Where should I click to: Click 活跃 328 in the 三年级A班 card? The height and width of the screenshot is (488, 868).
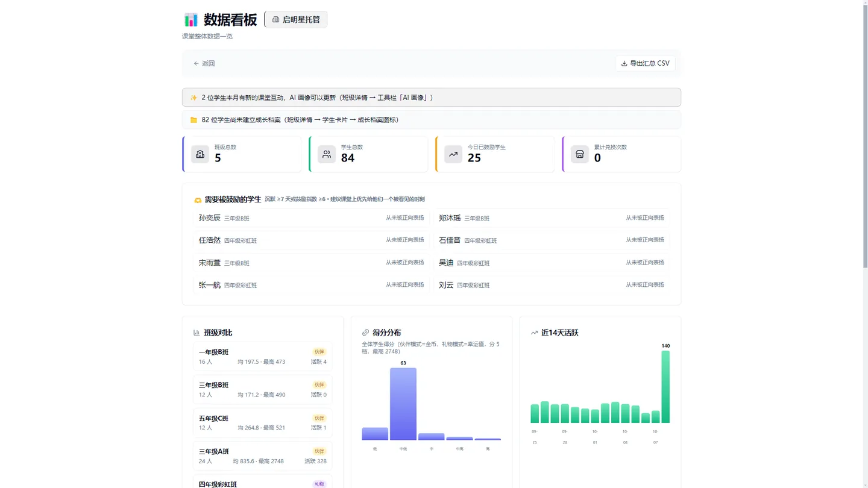click(x=315, y=461)
